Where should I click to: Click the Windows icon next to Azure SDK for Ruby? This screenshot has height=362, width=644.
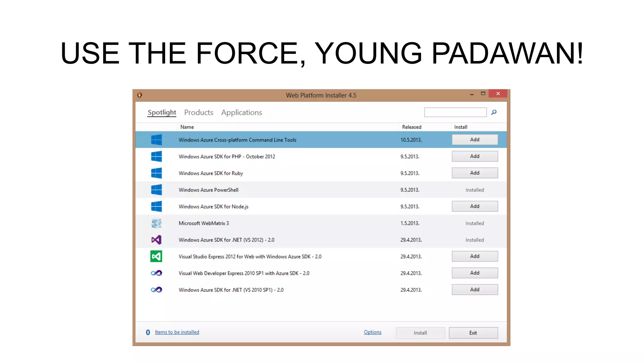(156, 173)
